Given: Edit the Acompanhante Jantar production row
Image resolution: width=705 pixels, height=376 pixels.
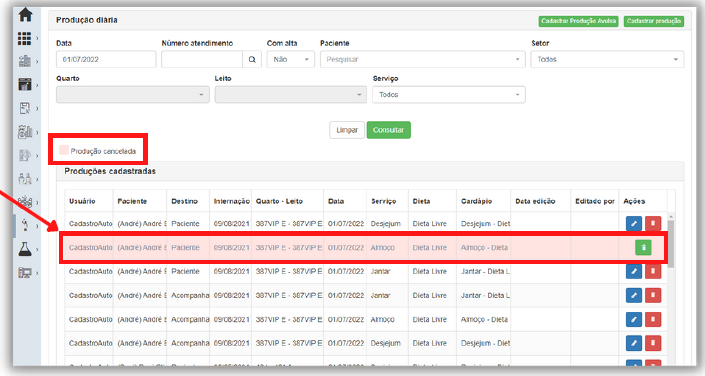Looking at the screenshot, I should (x=634, y=295).
